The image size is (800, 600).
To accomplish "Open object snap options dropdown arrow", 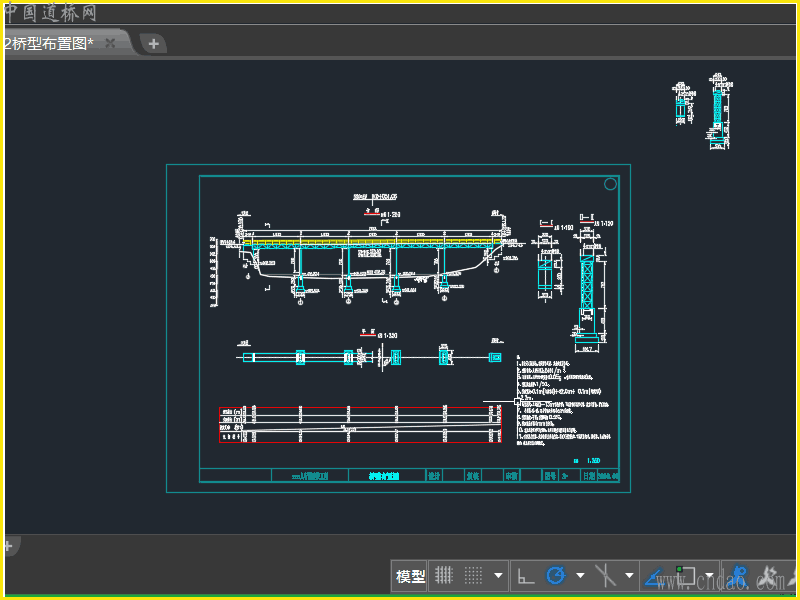I will (710, 576).
